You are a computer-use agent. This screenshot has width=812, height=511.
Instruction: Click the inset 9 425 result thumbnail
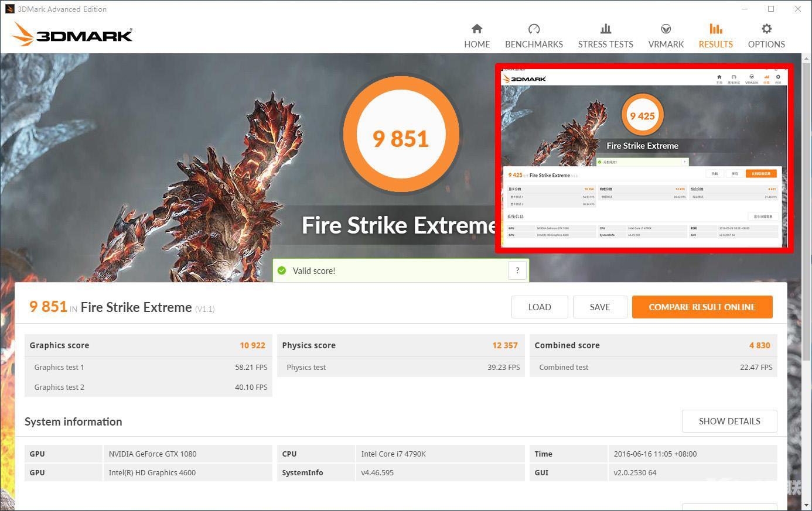pos(644,158)
